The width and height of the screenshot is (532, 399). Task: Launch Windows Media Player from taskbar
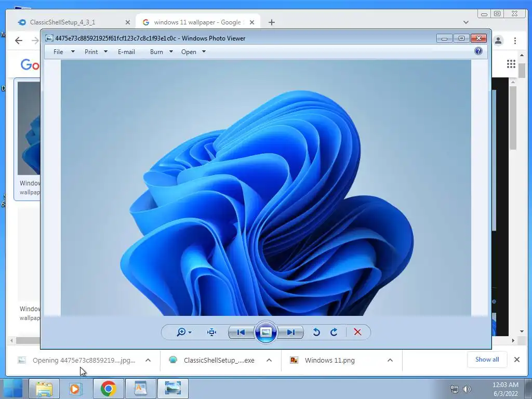click(75, 389)
